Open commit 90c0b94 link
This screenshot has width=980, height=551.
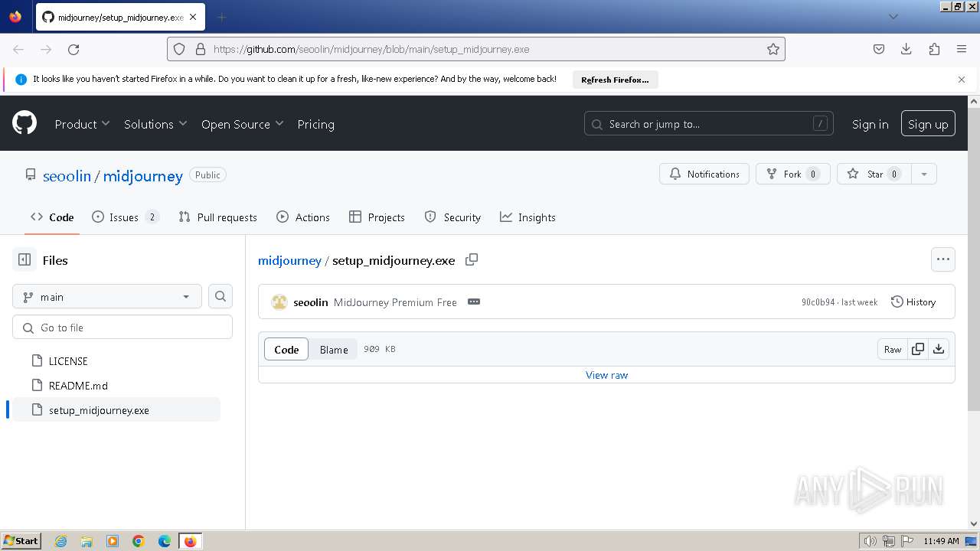(818, 302)
